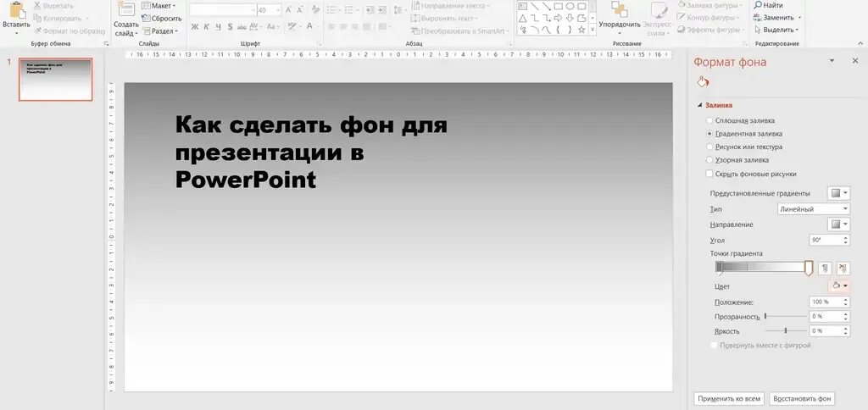Click the clear formatting icon

(x=315, y=10)
